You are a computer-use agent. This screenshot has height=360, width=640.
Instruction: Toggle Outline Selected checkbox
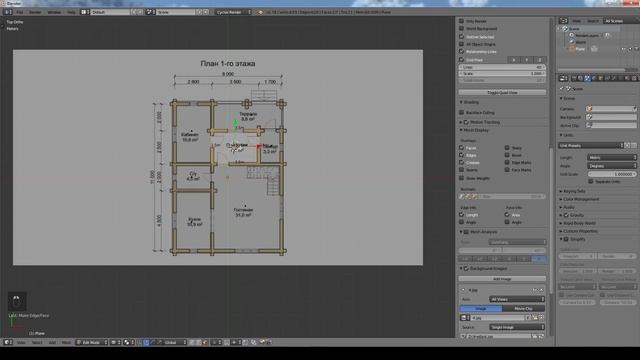(x=462, y=36)
